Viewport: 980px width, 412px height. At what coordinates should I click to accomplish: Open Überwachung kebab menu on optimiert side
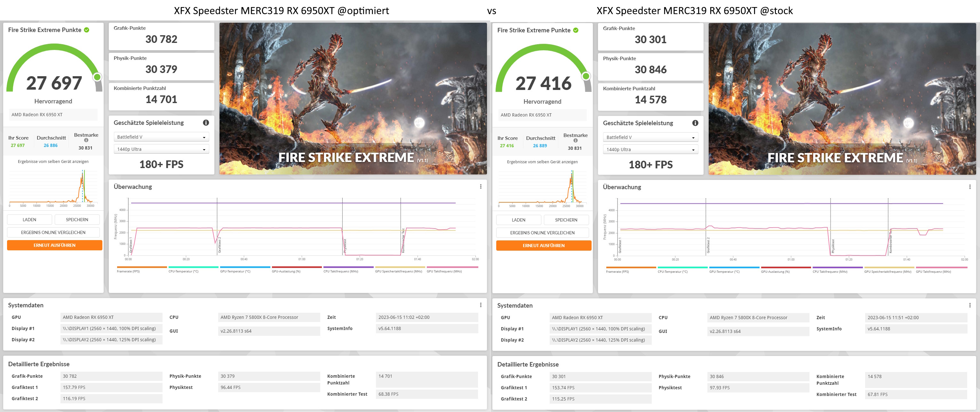(481, 187)
